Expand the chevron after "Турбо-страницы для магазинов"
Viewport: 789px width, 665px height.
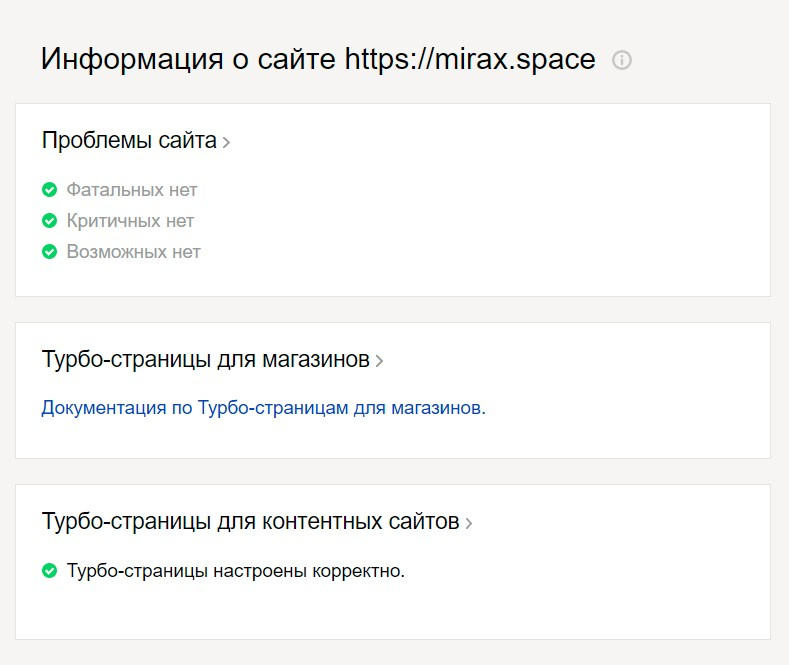379,361
